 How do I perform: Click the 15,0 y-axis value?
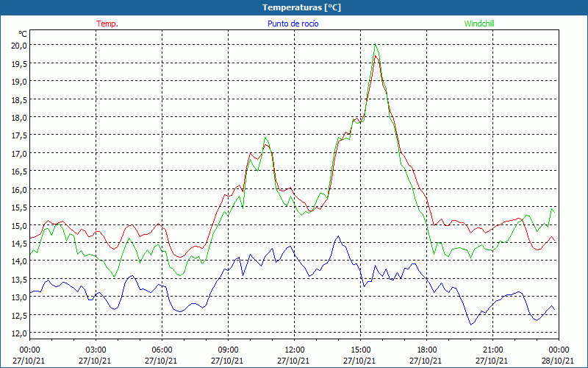tap(20, 226)
